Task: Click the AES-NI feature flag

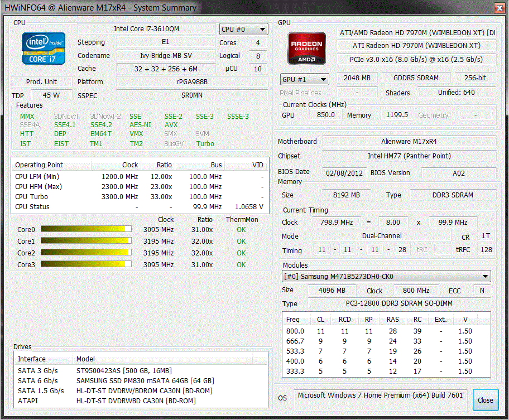Action: click(x=140, y=125)
